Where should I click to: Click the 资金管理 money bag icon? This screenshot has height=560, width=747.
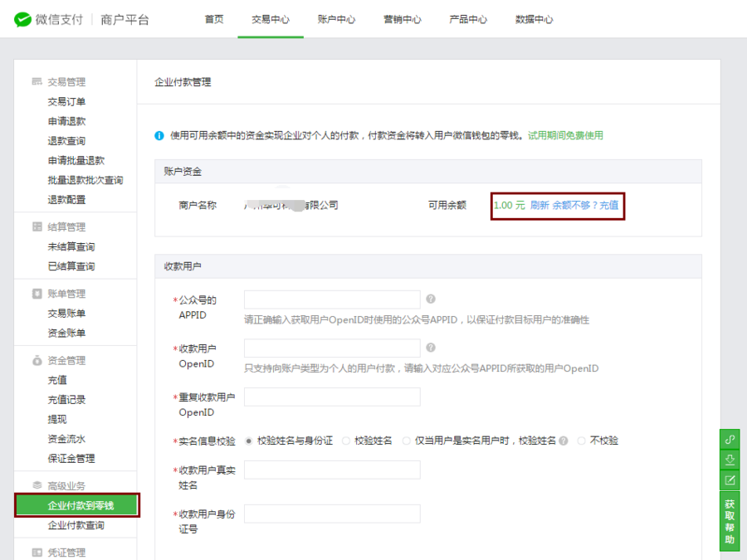pos(37,361)
